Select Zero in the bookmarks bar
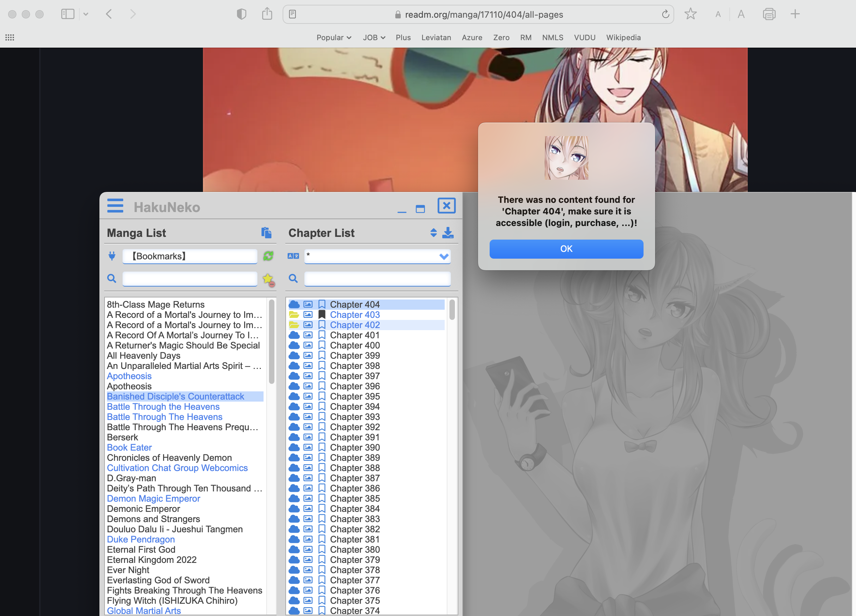Screen dimensions: 856x616 [501, 37]
